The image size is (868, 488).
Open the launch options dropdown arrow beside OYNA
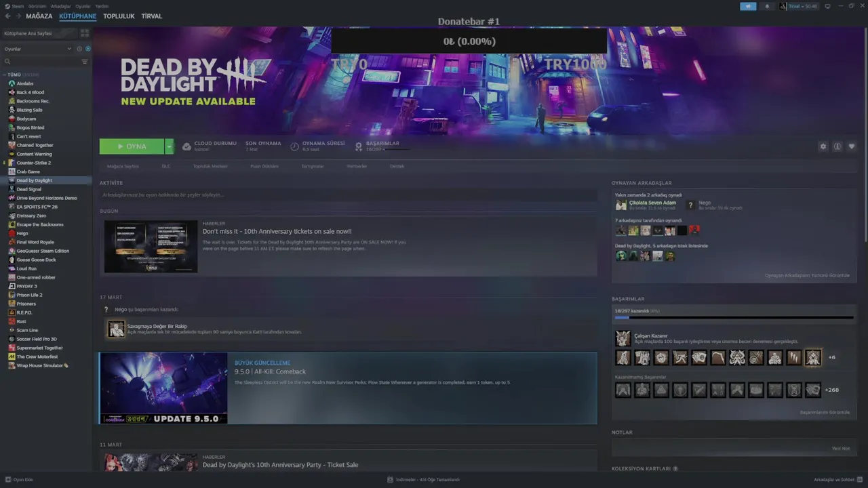(x=169, y=146)
